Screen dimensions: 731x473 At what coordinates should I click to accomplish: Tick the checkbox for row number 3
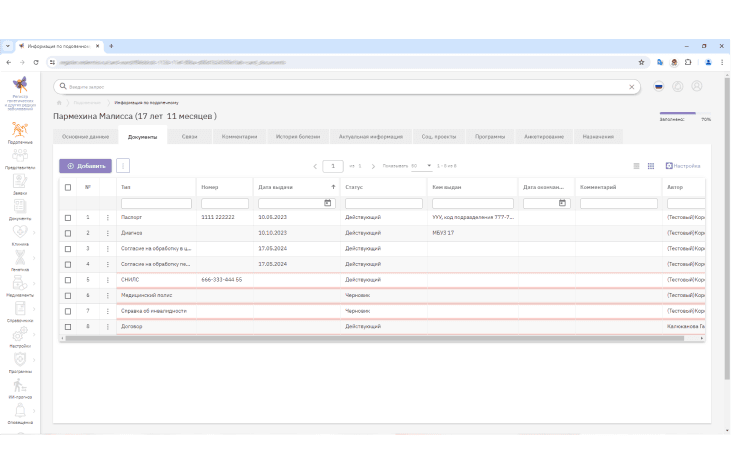68,249
